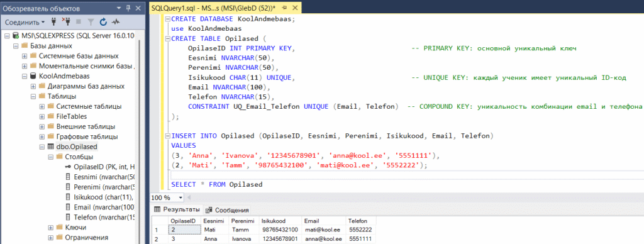Click the Системные таблицы folder icon
The image size is (644, 244).
51,106
